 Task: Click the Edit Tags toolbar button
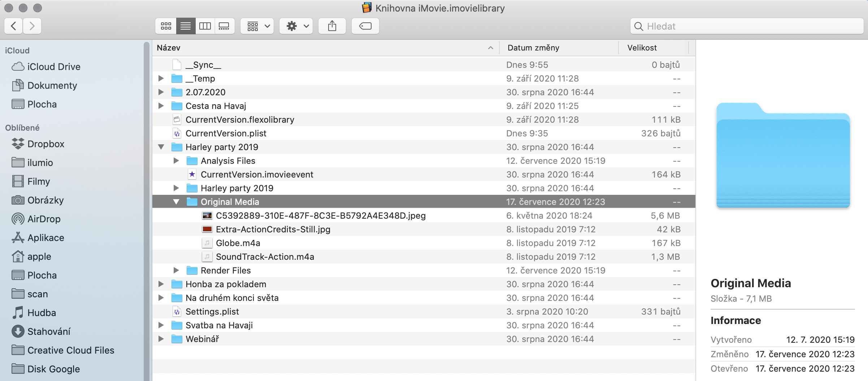point(365,26)
